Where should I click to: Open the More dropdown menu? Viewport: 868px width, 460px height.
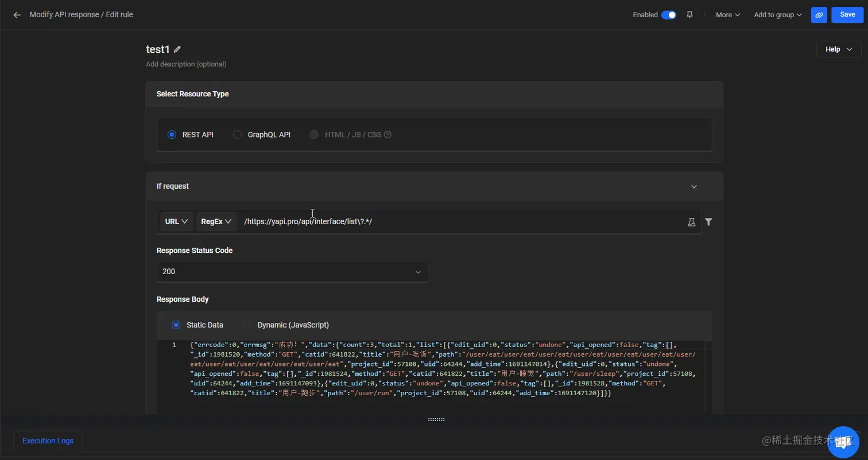tap(727, 15)
